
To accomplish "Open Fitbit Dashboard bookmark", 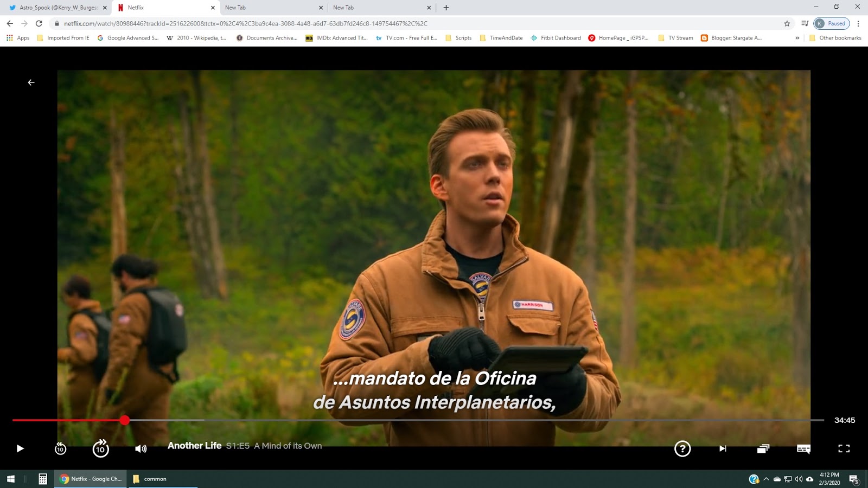I will click(x=556, y=38).
